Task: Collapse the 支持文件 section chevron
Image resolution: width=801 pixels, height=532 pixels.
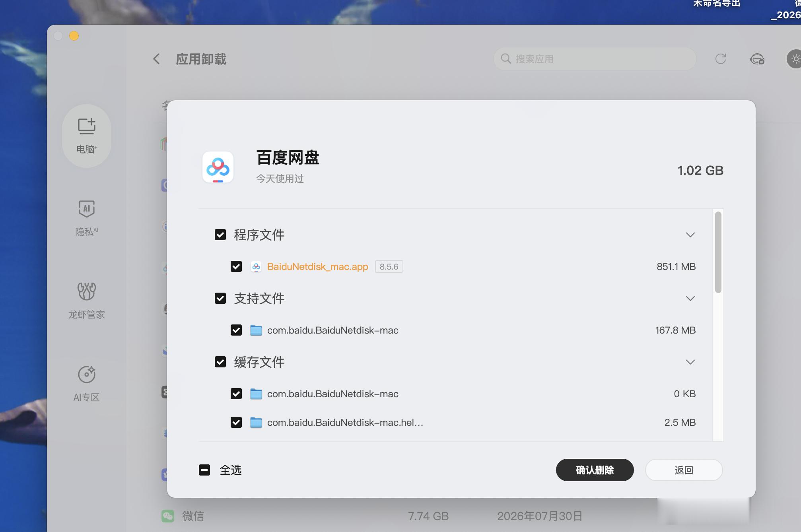Action: [690, 298]
